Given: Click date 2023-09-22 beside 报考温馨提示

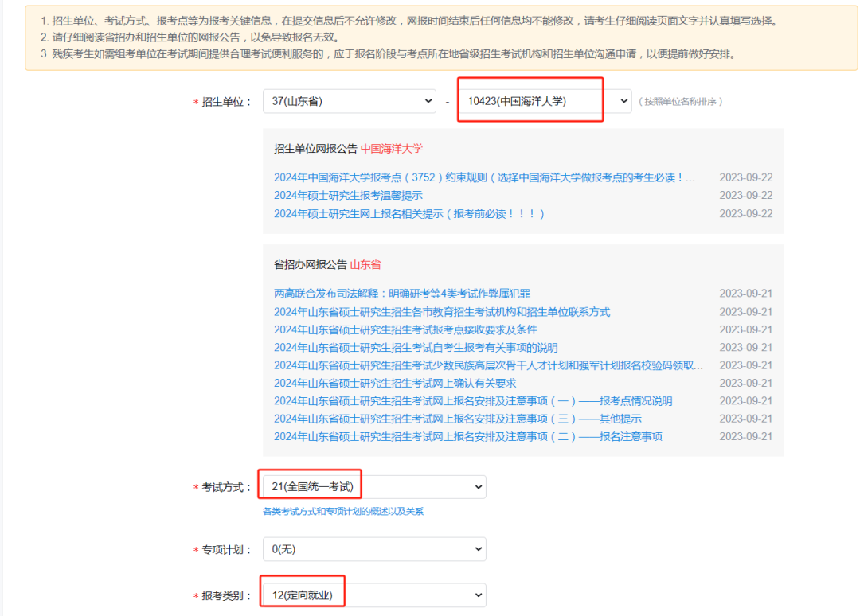Looking at the screenshot, I should pos(746,195).
